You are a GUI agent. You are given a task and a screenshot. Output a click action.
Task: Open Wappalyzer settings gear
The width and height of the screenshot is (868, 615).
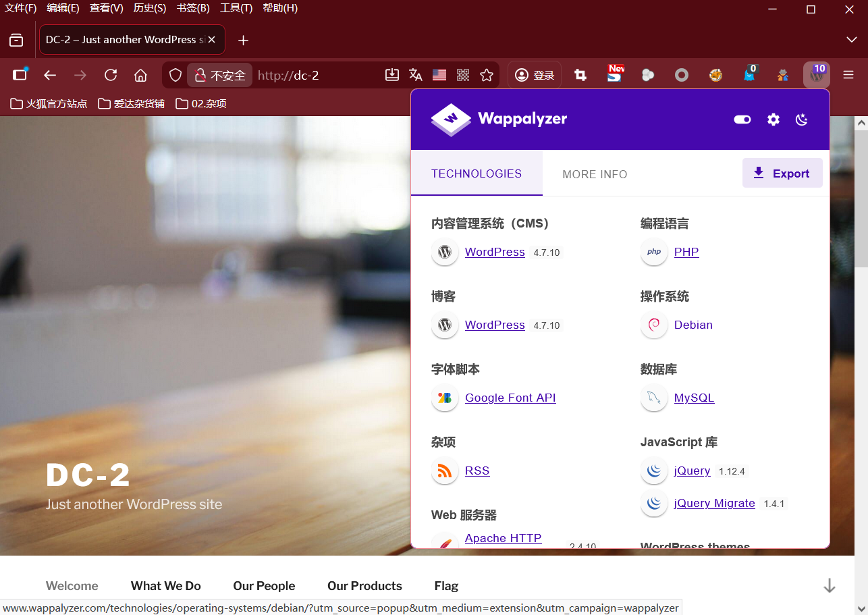click(x=774, y=119)
